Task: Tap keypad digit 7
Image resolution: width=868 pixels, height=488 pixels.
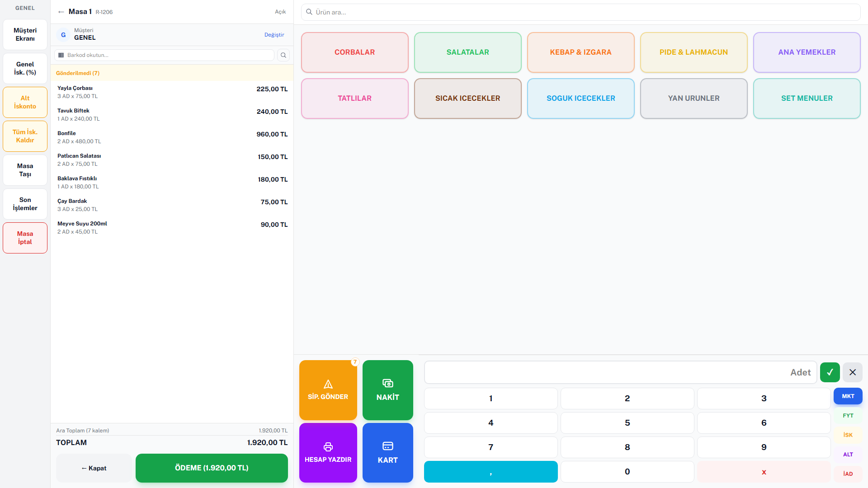Action: (x=491, y=447)
